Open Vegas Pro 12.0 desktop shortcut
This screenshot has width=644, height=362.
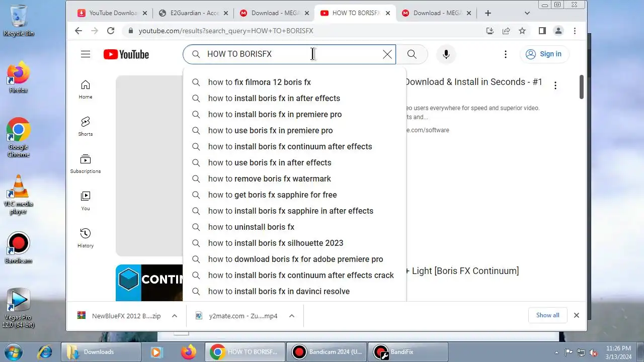point(18,308)
